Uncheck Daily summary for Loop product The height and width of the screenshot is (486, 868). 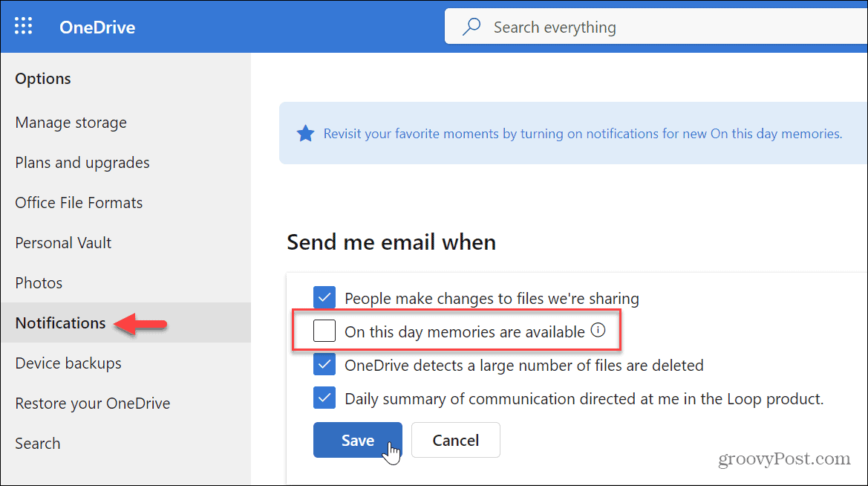click(324, 398)
